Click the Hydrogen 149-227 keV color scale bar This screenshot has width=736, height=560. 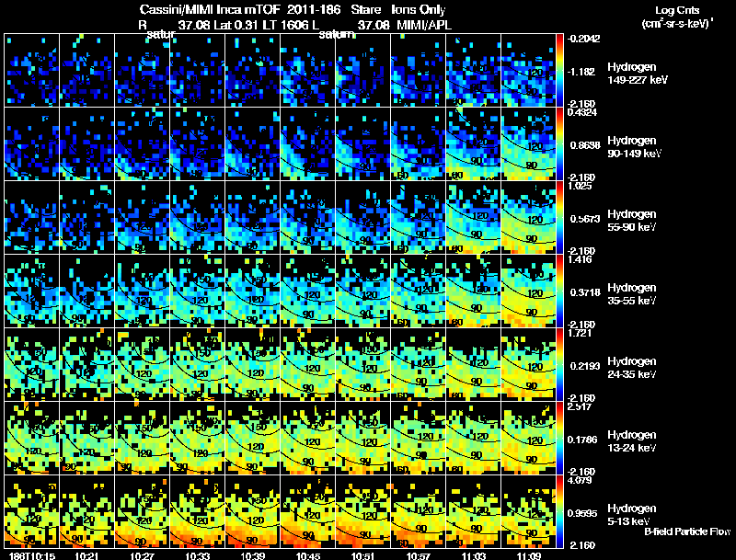click(559, 70)
